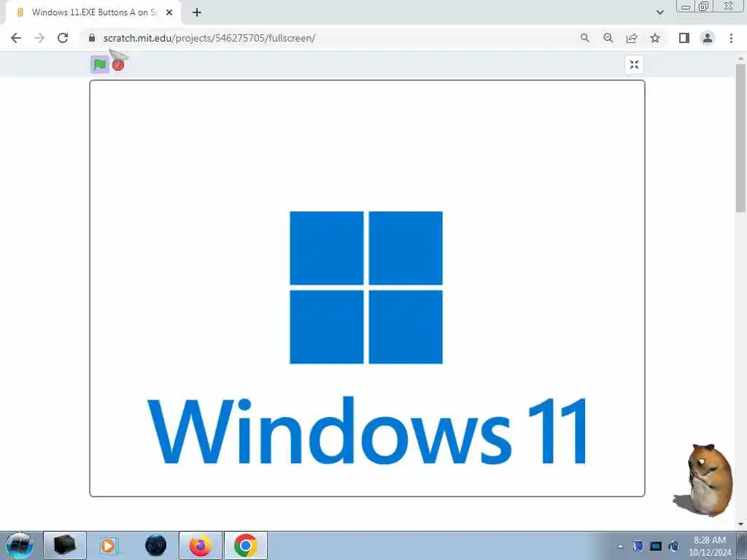Open Firefox from the taskbar
Screen dimensions: 747x560
(201, 545)
